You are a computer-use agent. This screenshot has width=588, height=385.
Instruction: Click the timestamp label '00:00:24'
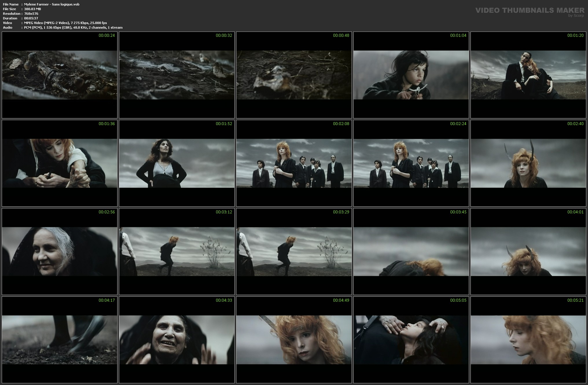tap(107, 35)
